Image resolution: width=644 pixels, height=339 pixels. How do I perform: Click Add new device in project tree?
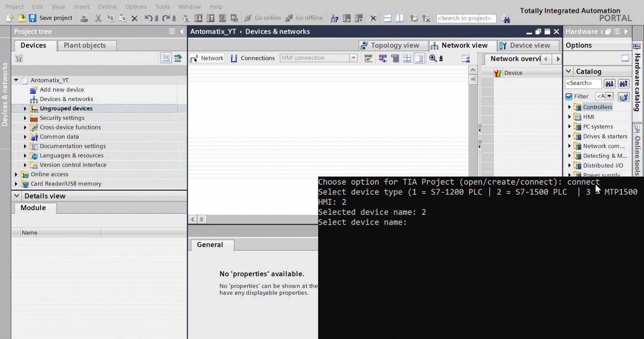pos(62,89)
